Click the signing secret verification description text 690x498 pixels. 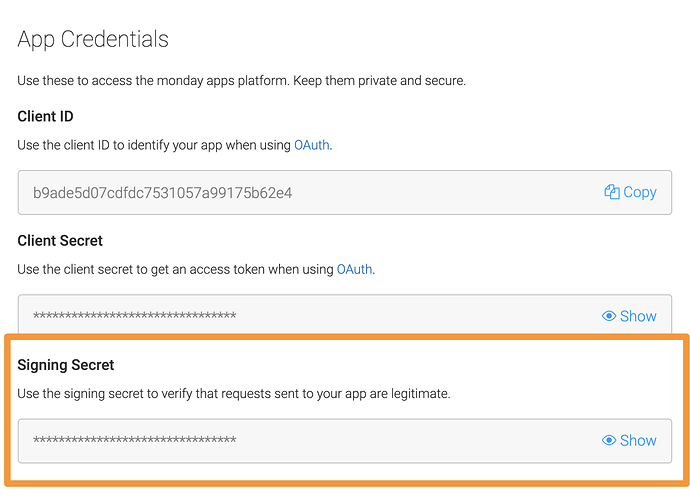[234, 394]
